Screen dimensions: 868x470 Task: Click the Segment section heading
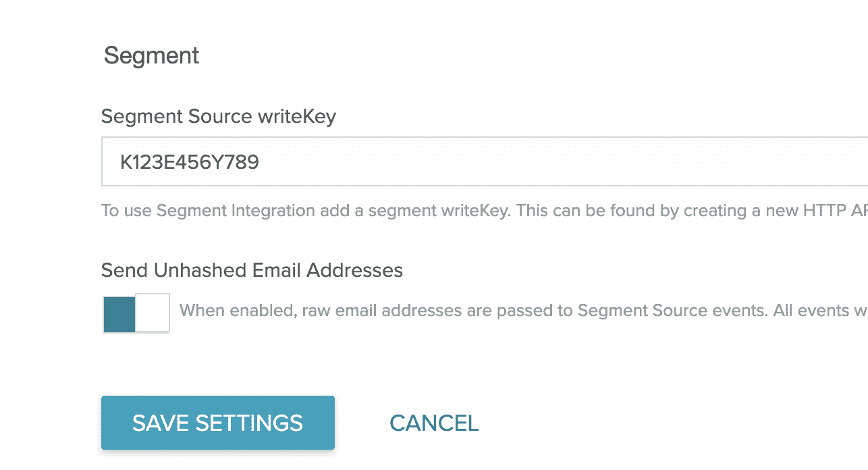coord(151,55)
